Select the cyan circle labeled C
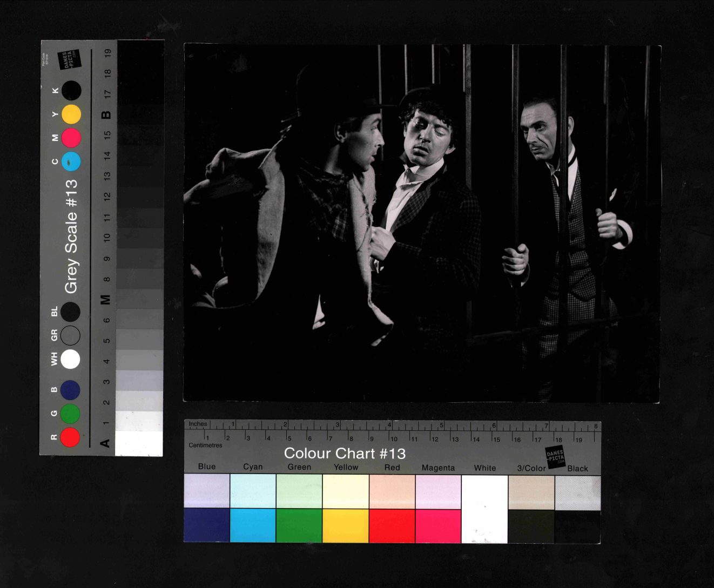714x588 pixels. 71,161
